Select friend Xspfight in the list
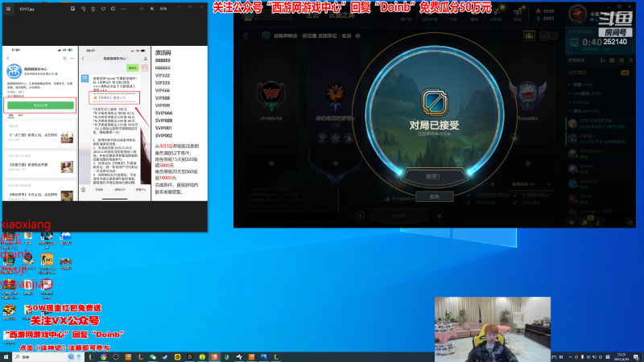The height and width of the screenshot is (362, 644). 600,138
